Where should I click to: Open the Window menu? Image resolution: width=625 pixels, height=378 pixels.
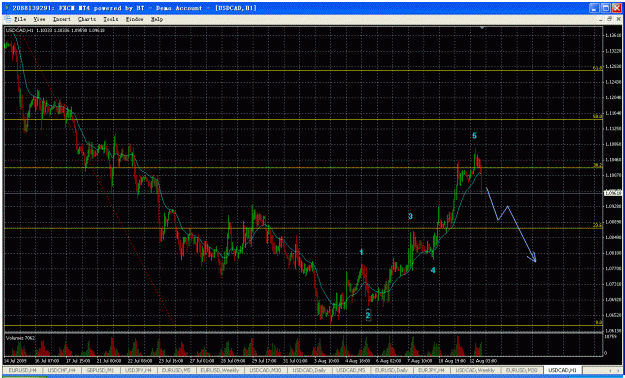coord(134,19)
